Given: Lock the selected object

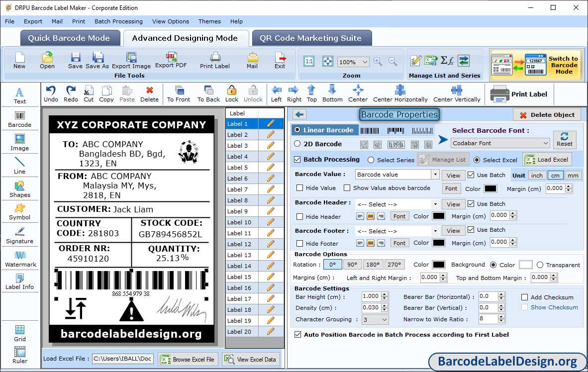Looking at the screenshot, I should [x=232, y=94].
